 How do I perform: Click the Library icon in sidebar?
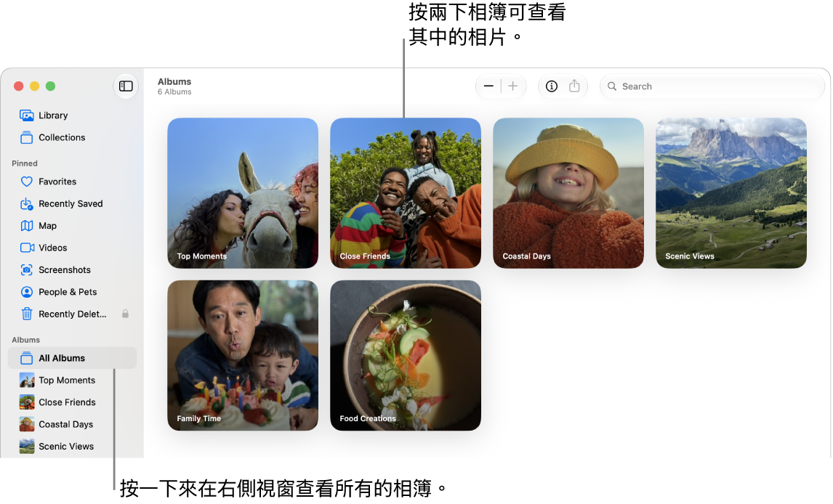pyautogui.click(x=27, y=115)
